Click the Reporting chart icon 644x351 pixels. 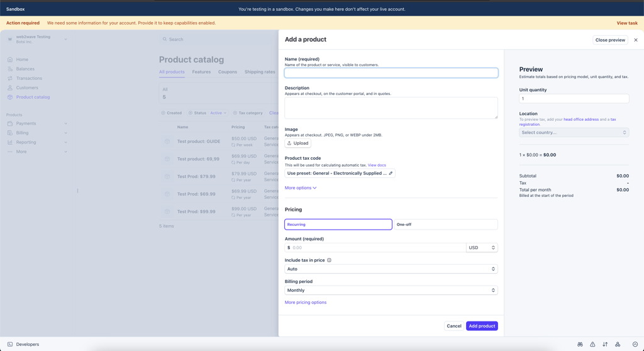click(10, 142)
